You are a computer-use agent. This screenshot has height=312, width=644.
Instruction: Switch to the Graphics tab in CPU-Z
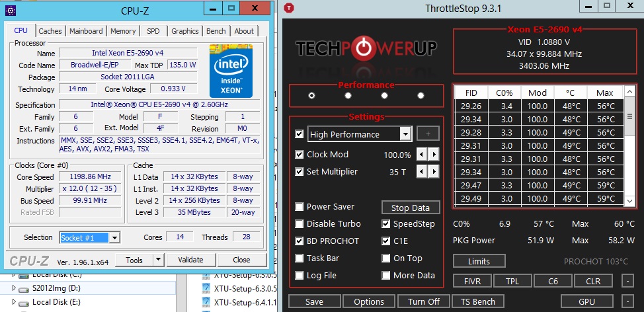[x=185, y=31]
